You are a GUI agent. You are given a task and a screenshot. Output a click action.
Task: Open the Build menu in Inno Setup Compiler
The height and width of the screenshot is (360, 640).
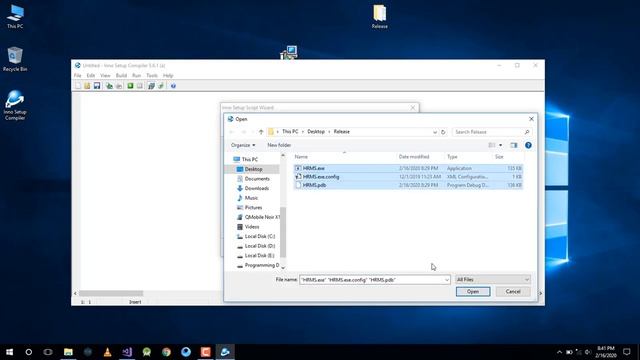click(x=121, y=76)
